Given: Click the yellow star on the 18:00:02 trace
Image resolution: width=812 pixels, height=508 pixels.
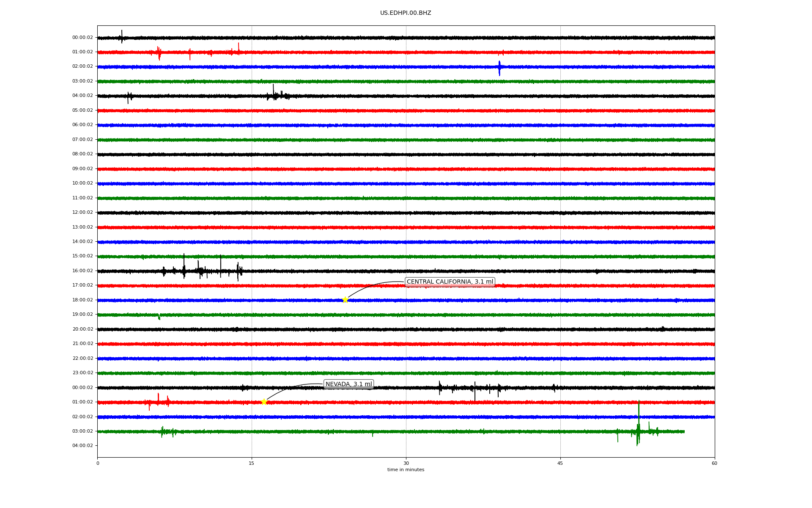Looking at the screenshot, I should pyautogui.click(x=345, y=300).
